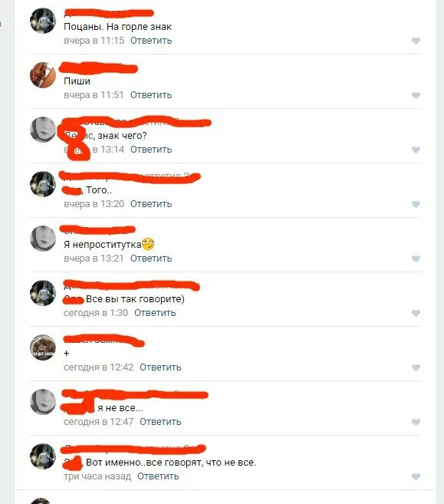Like the "Поцаны. На горле знак" comment
This screenshot has width=444, height=504.
[x=416, y=41]
